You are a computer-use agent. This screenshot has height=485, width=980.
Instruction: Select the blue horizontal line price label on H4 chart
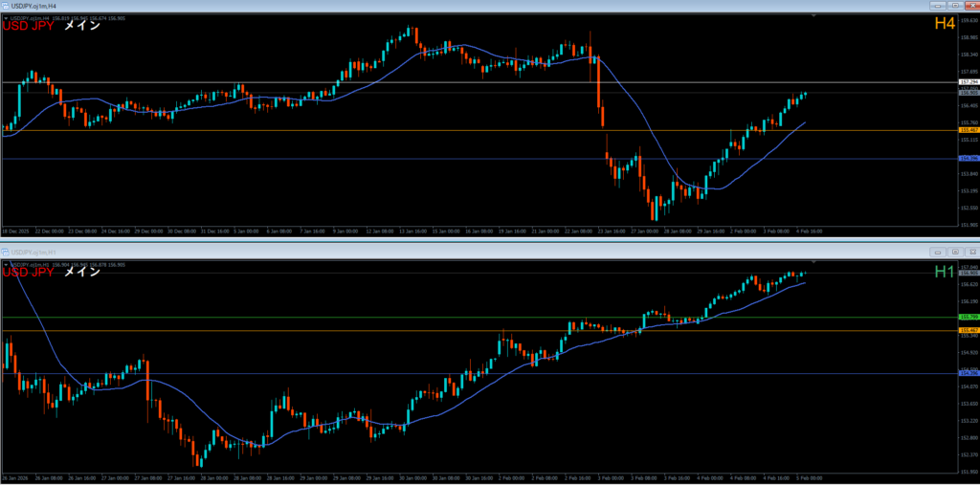[x=968, y=159]
